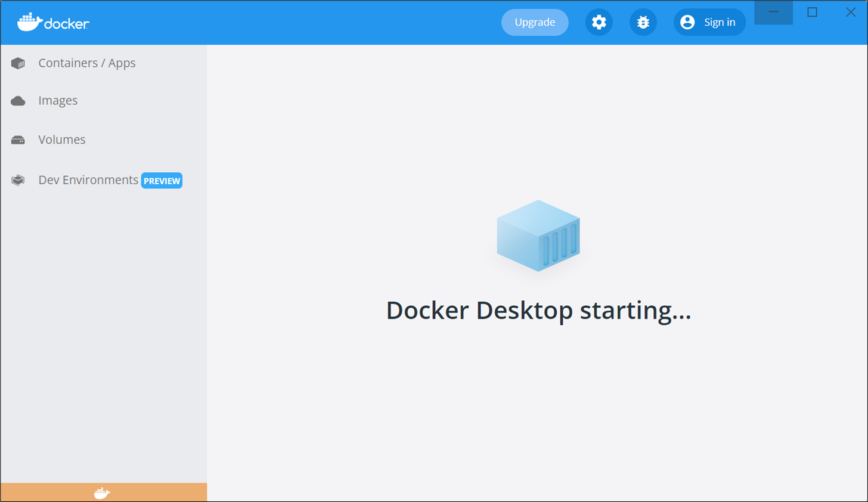Click the Containers / Apps cube icon
The height and width of the screenshot is (502, 868).
pos(18,63)
